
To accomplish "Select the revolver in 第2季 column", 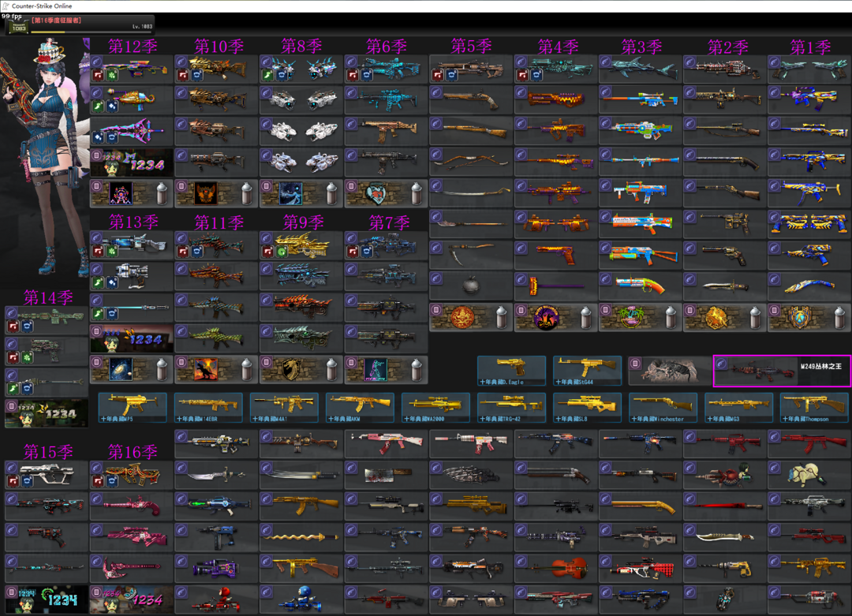I will point(725,254).
